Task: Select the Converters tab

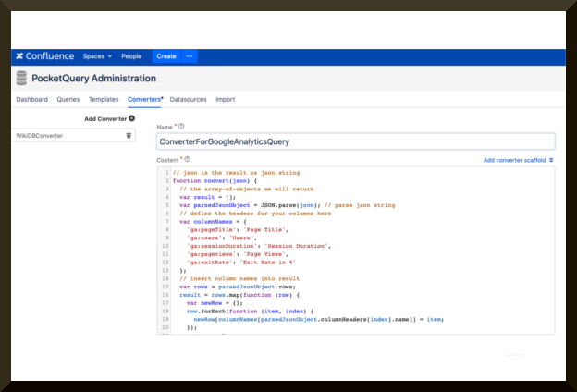Action: (144, 99)
